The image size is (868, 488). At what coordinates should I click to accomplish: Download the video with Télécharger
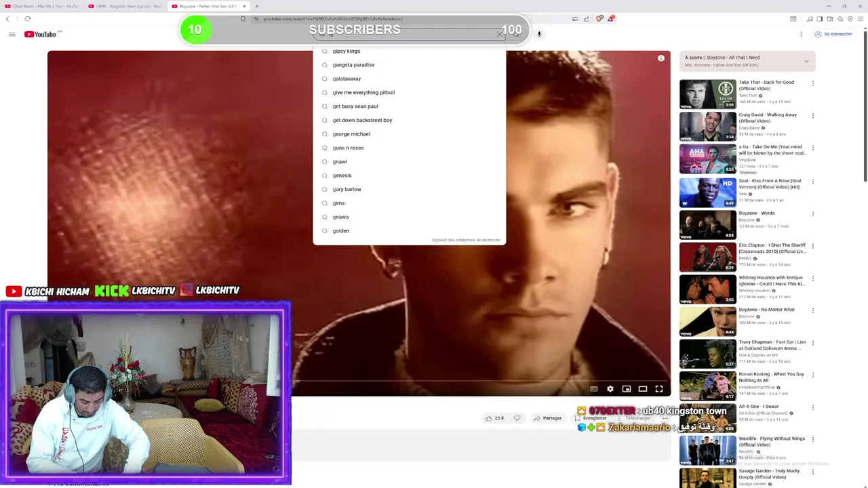pos(634,418)
